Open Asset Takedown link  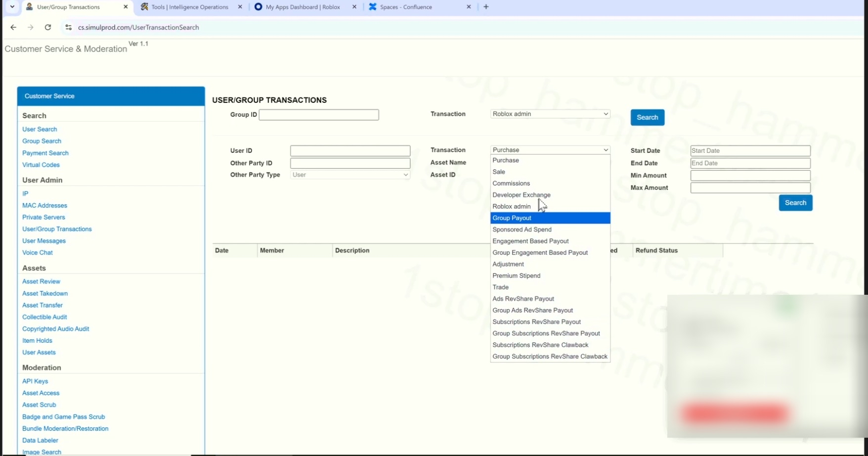coord(45,293)
